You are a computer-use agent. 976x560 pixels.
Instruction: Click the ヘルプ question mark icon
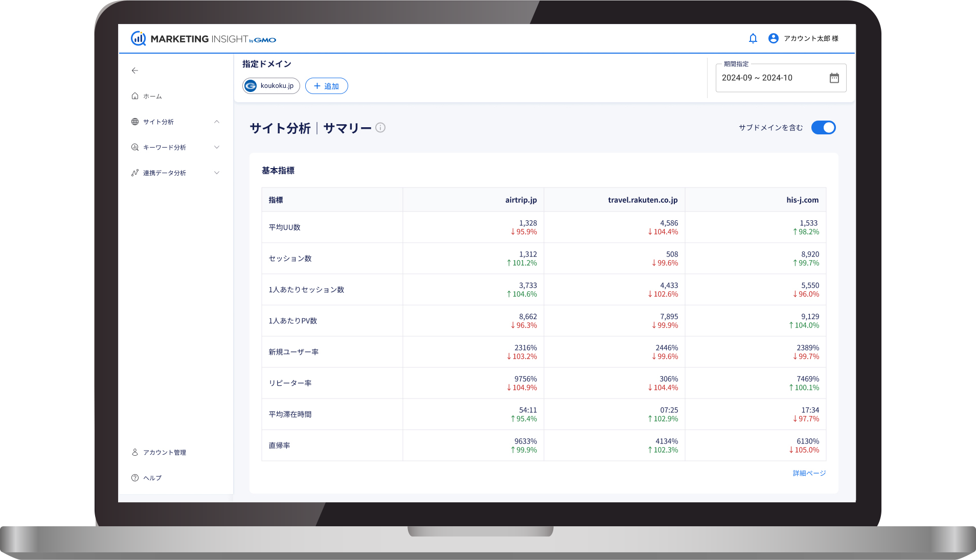coord(134,477)
